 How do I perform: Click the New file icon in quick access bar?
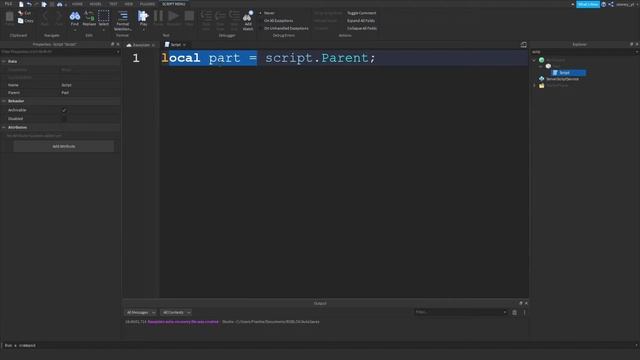(x=21, y=4)
